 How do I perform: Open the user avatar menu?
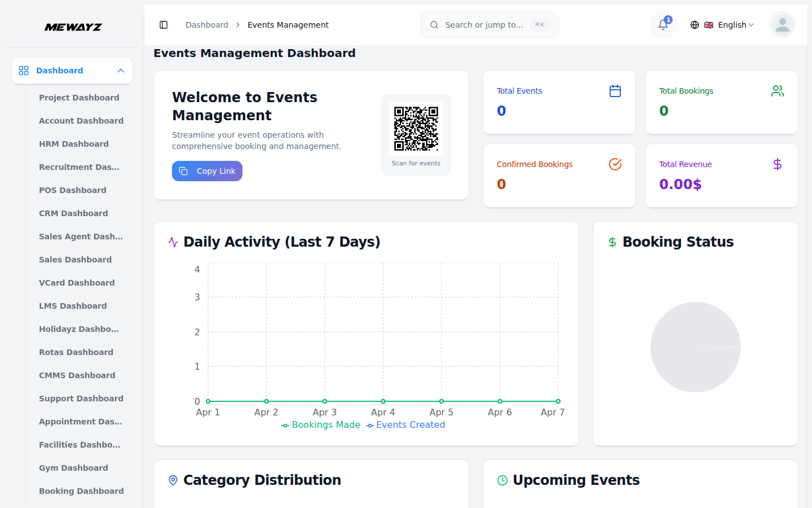pos(782,25)
